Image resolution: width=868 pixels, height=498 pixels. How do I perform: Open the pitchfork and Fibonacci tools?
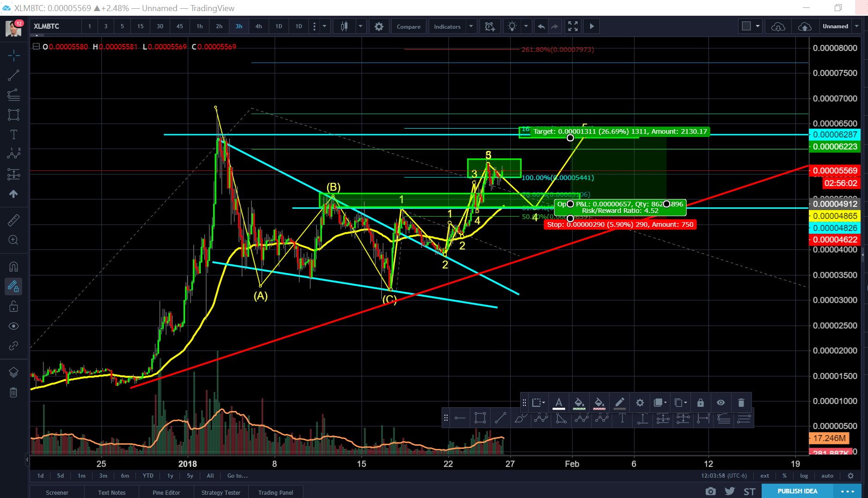coord(13,95)
